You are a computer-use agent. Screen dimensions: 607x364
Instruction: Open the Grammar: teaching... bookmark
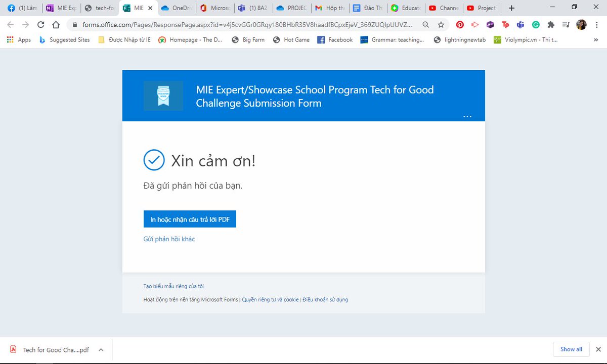coord(392,39)
